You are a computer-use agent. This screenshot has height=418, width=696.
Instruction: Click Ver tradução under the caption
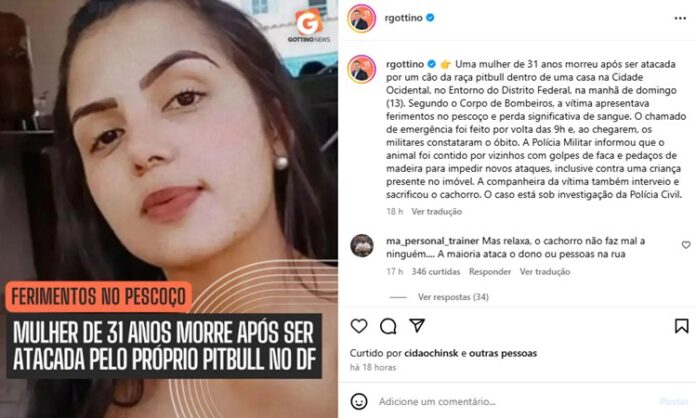click(x=436, y=212)
